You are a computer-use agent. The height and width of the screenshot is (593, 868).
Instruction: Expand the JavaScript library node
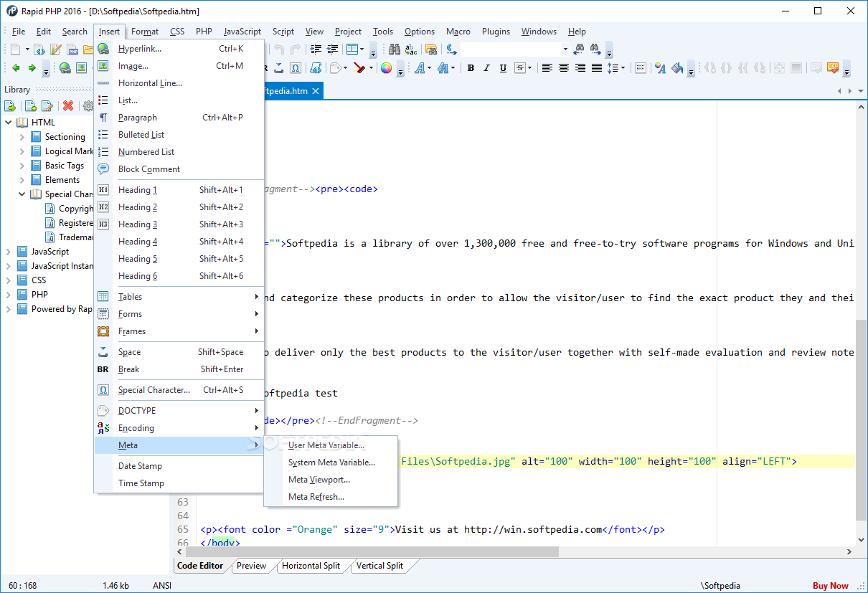(9, 252)
